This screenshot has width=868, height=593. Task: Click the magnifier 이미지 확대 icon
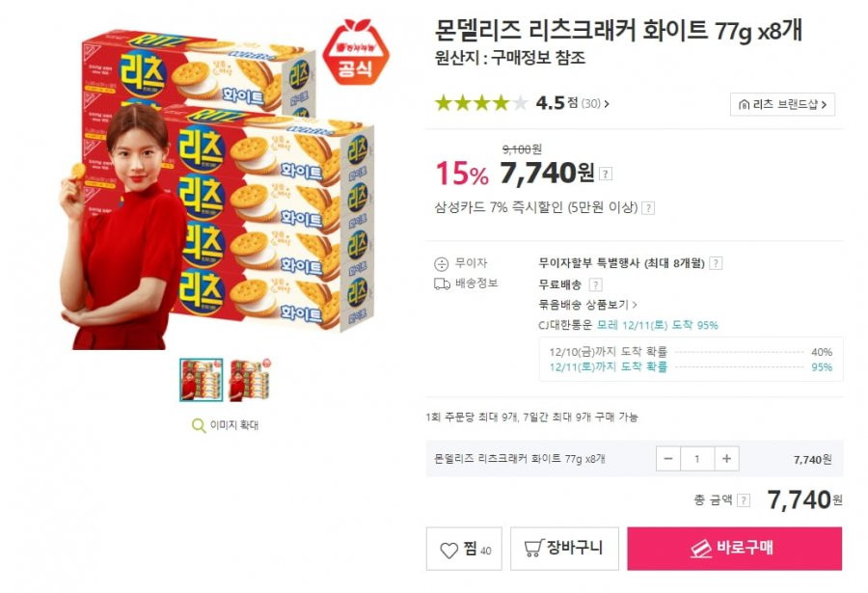click(x=198, y=425)
